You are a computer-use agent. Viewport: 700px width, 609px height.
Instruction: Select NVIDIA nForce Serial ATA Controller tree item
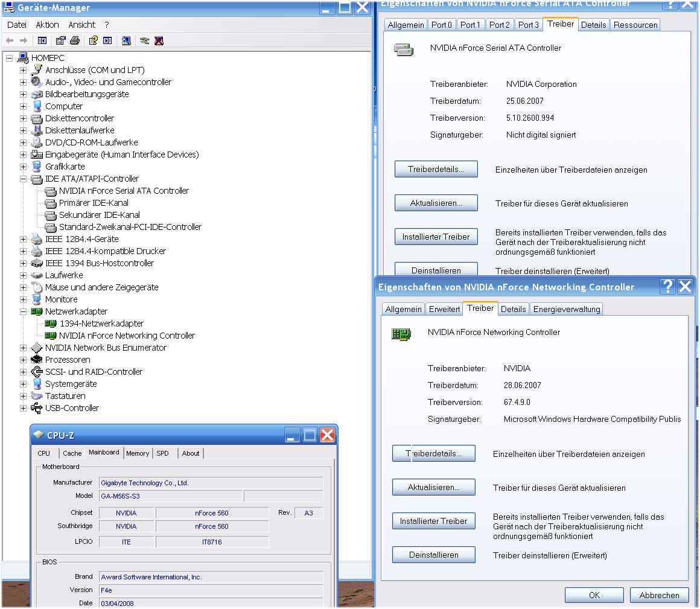tap(124, 191)
